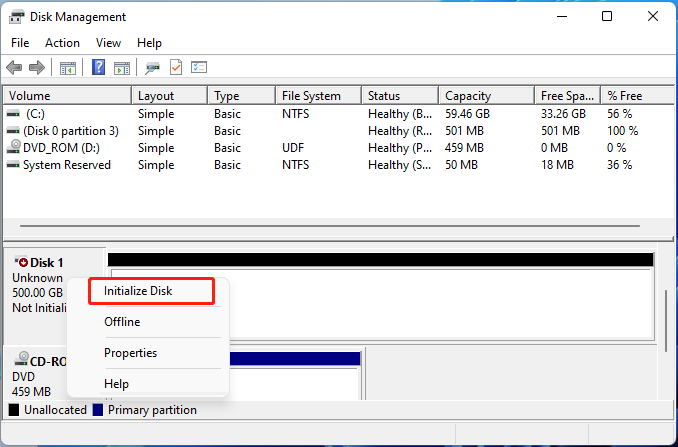This screenshot has height=447, width=678.
Task: Open the File menu
Action: coord(20,43)
